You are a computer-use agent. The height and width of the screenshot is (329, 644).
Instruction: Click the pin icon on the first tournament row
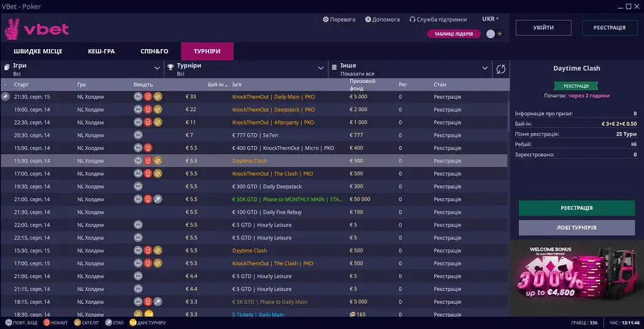click(6, 96)
